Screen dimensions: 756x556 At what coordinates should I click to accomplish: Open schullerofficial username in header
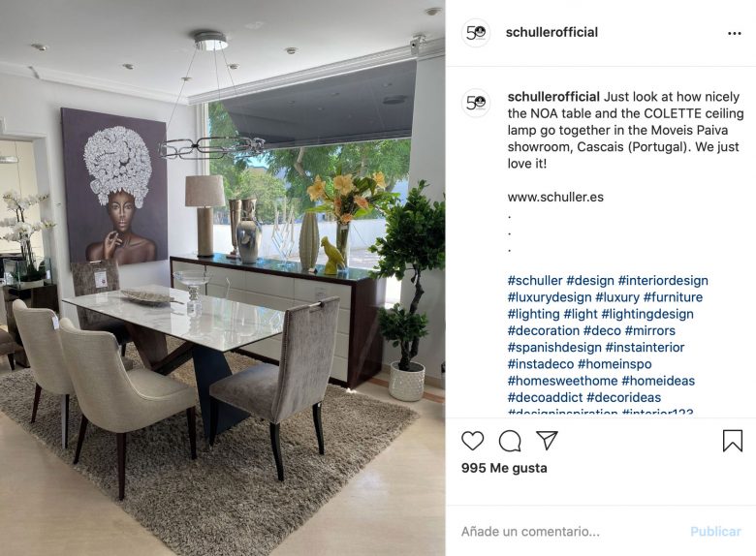pyautogui.click(x=551, y=32)
